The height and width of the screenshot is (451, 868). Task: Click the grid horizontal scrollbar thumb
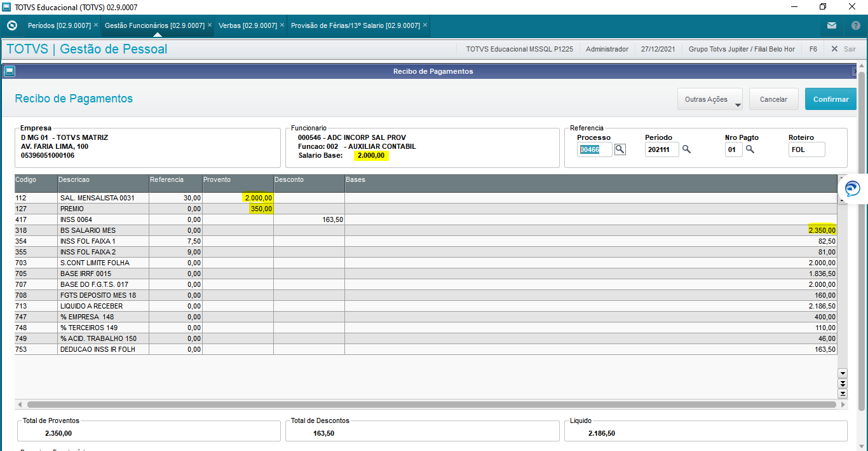(x=431, y=405)
